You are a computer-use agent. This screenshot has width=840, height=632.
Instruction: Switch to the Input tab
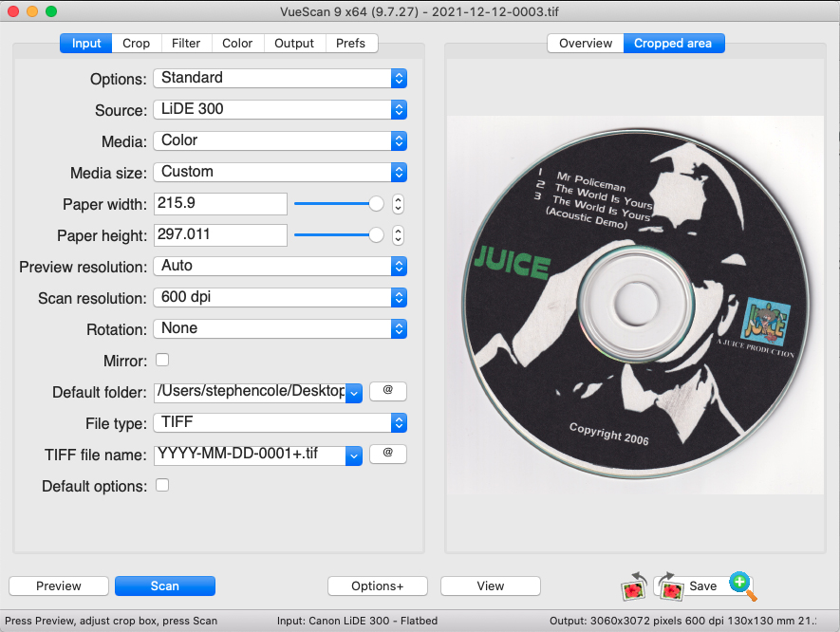pyautogui.click(x=86, y=44)
